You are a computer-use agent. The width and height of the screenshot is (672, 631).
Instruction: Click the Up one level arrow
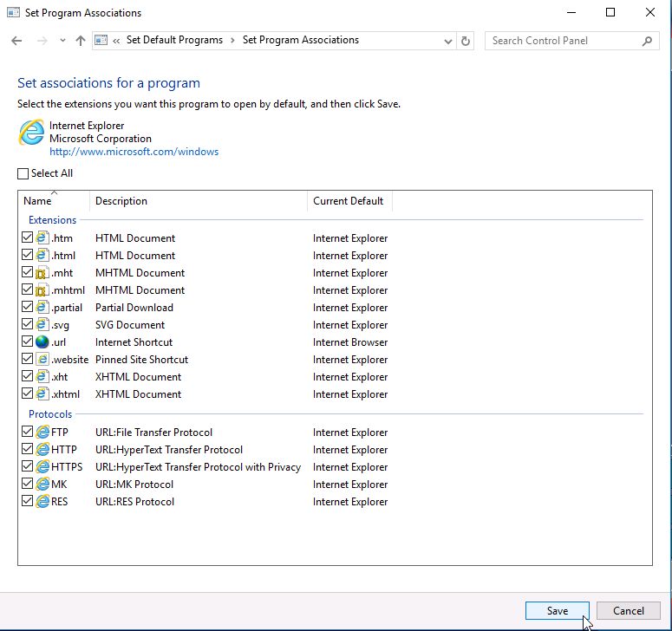click(80, 41)
